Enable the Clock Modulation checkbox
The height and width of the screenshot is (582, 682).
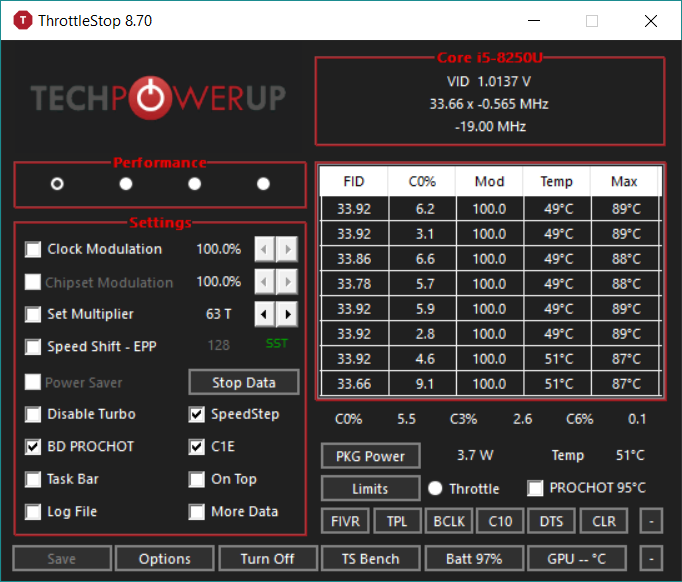pos(34,249)
